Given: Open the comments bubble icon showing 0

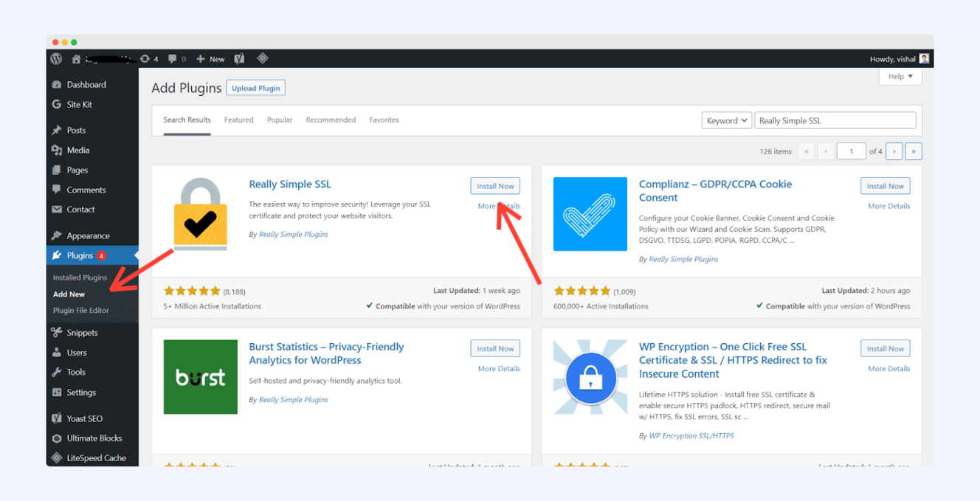Looking at the screenshot, I should pyautogui.click(x=176, y=59).
